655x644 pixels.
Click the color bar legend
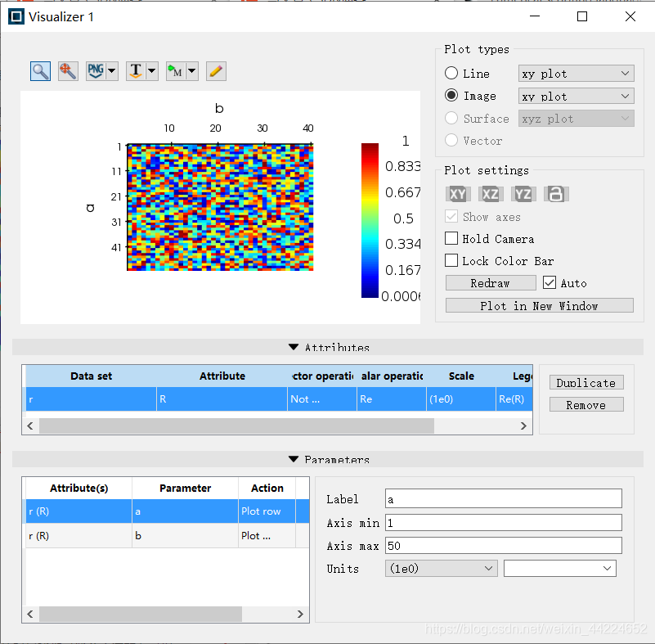click(370, 221)
